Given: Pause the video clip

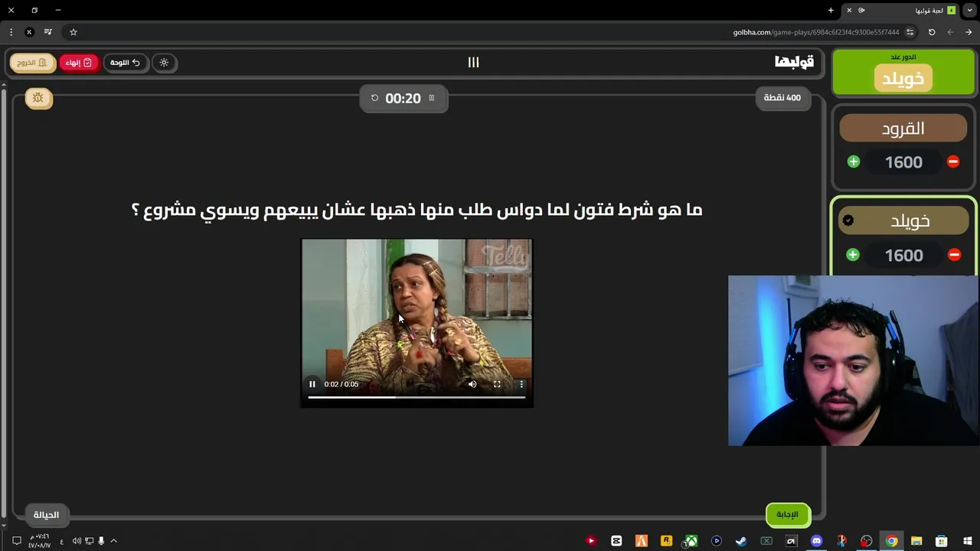Looking at the screenshot, I should pos(312,384).
